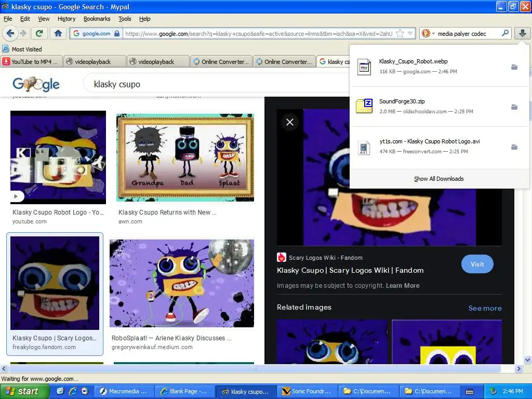The height and width of the screenshot is (399, 532).
Task: Click the horizontal scrollbar left arrow
Action: click(x=4, y=368)
